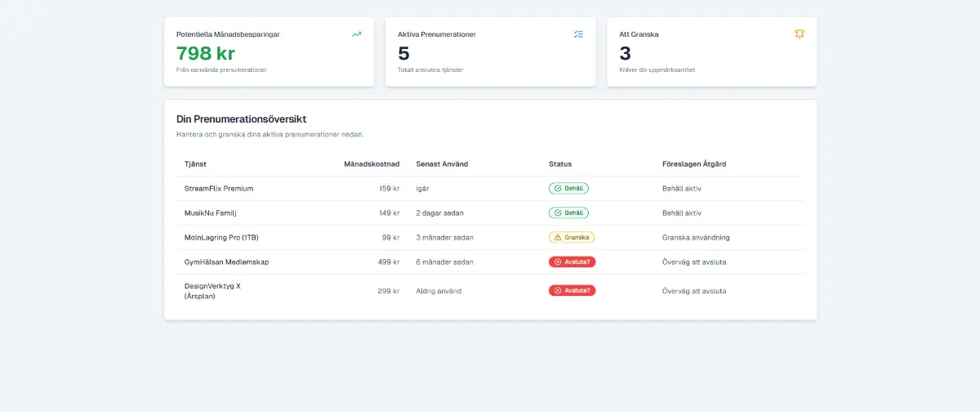Click the 798 kr savings amount
This screenshot has height=412, width=980.
click(206, 54)
